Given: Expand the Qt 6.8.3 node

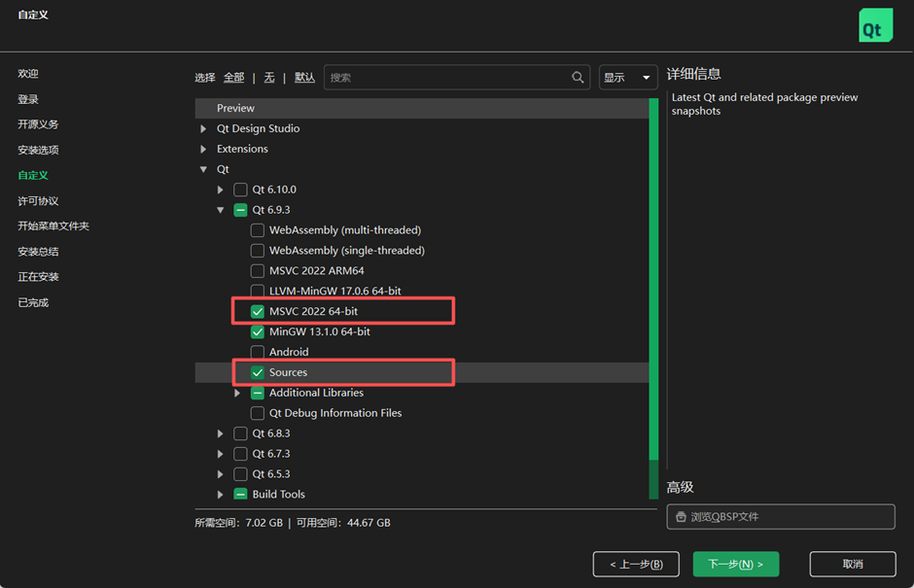Looking at the screenshot, I should (x=220, y=433).
